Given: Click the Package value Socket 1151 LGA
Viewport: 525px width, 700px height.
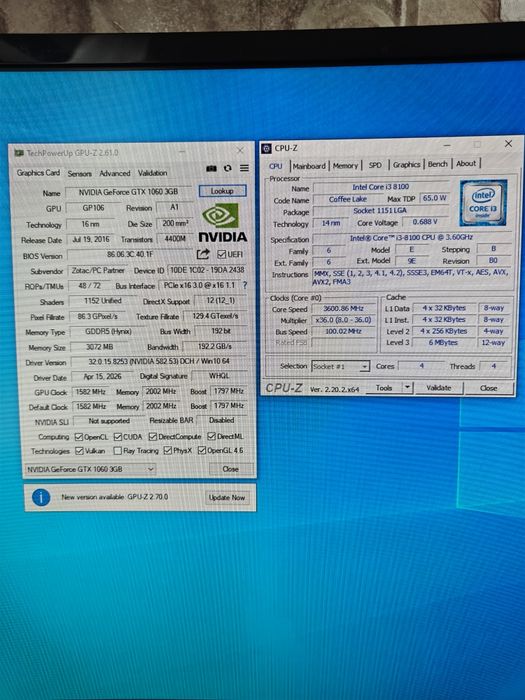Looking at the screenshot, I should pos(380,211).
